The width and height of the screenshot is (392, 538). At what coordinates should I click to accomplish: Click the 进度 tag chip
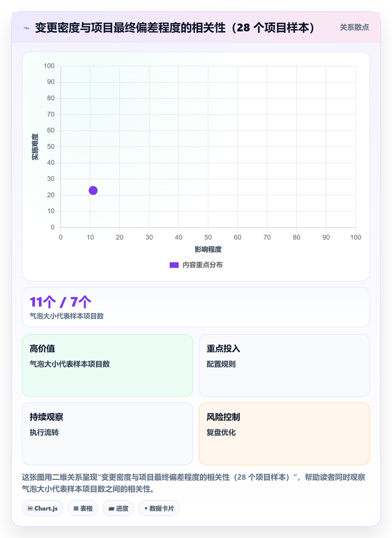(x=118, y=508)
